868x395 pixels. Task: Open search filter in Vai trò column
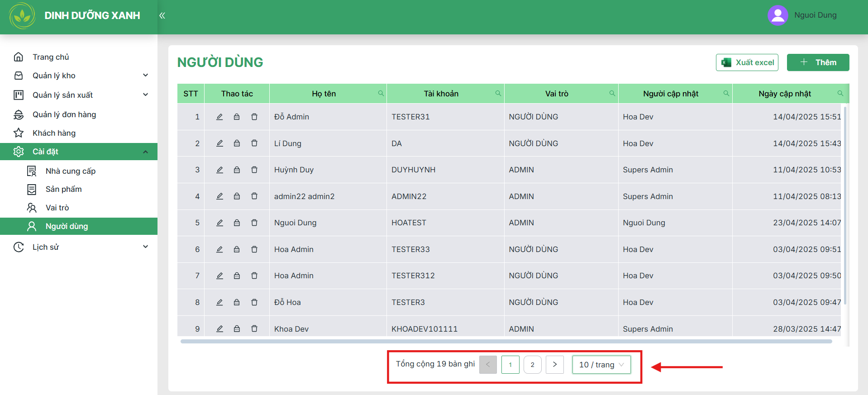(612, 93)
